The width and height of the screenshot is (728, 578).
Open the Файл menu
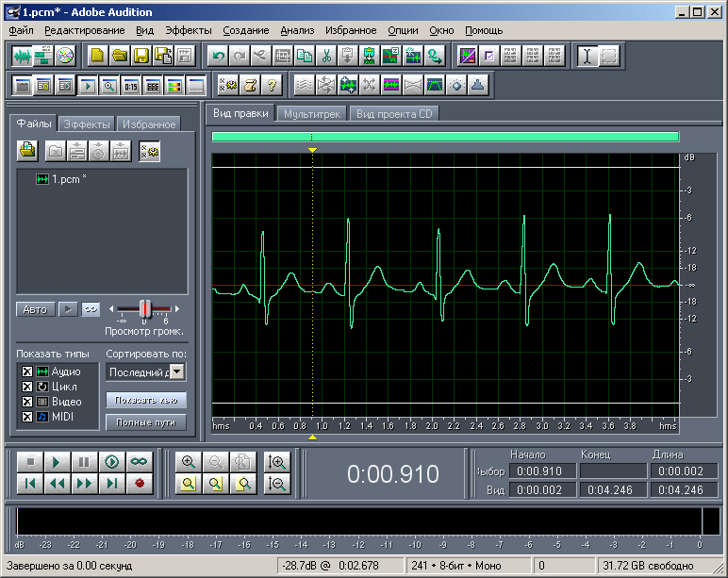(x=22, y=30)
